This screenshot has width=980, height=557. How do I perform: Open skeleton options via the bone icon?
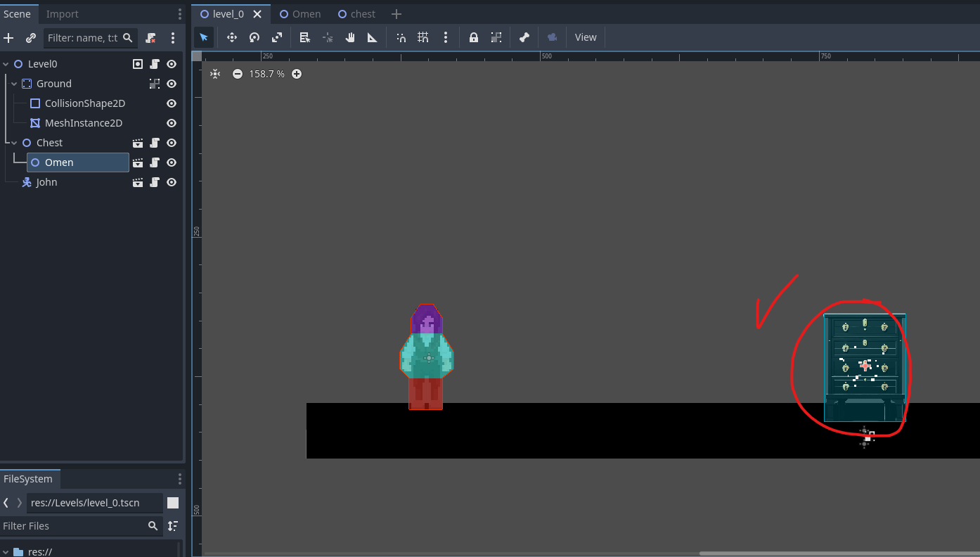[524, 37]
